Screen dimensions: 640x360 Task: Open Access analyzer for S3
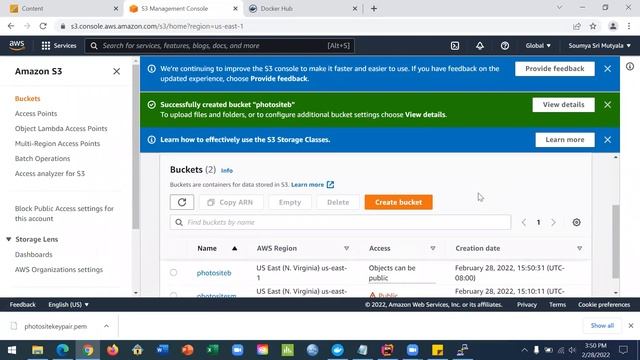(50, 173)
